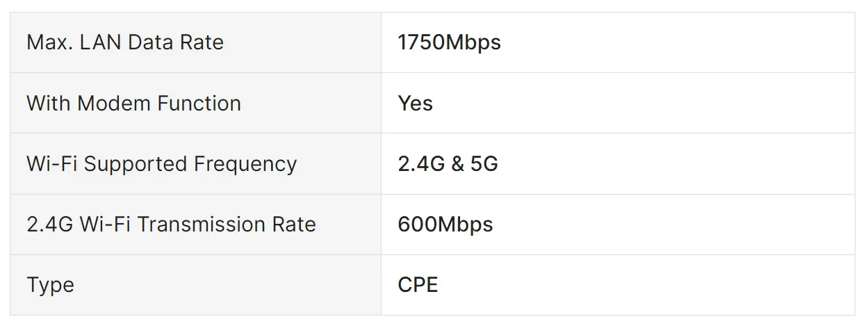The width and height of the screenshot is (868, 326).
Task: Select the 'Yes' modem function value
Action: [x=415, y=104]
